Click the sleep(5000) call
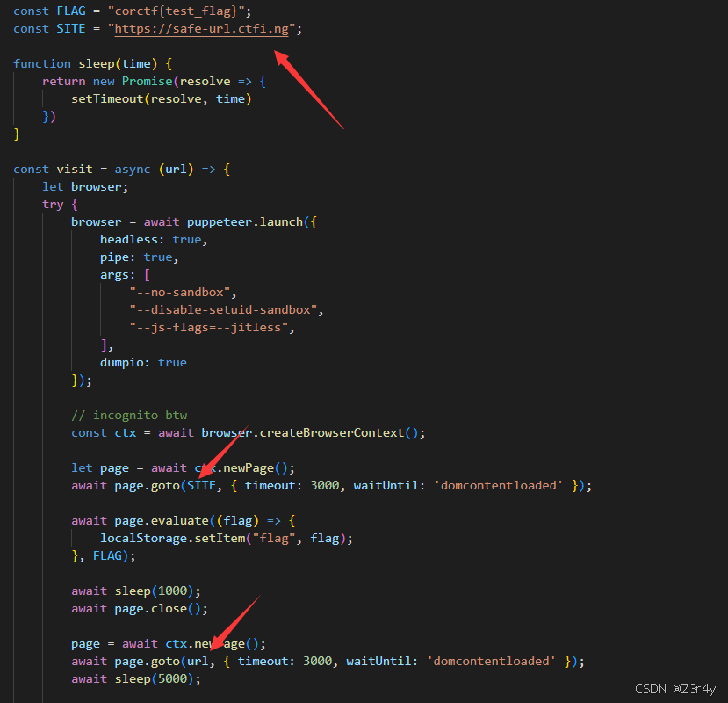Image resolution: width=728 pixels, height=703 pixels. pos(155,679)
